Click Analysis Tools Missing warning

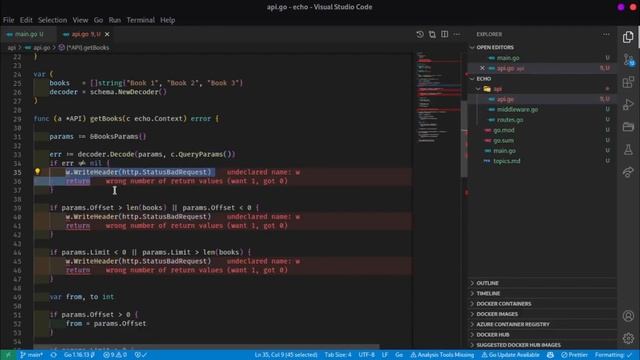pos(442,355)
